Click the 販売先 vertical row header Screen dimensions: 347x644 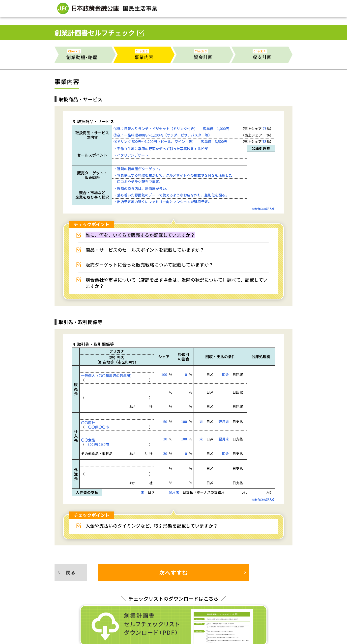[76, 389]
